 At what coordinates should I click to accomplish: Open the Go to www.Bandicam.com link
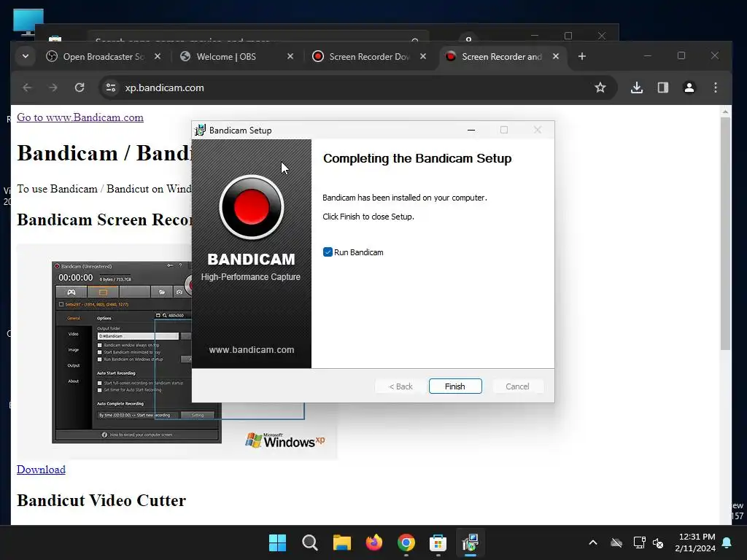pos(80,117)
